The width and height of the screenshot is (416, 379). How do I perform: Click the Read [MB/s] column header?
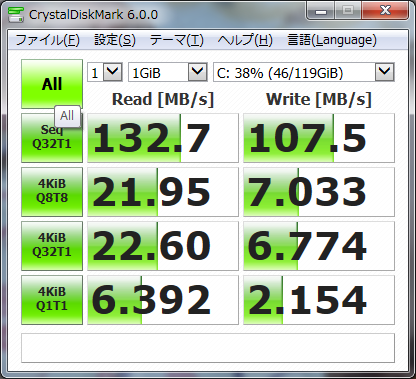(163, 99)
